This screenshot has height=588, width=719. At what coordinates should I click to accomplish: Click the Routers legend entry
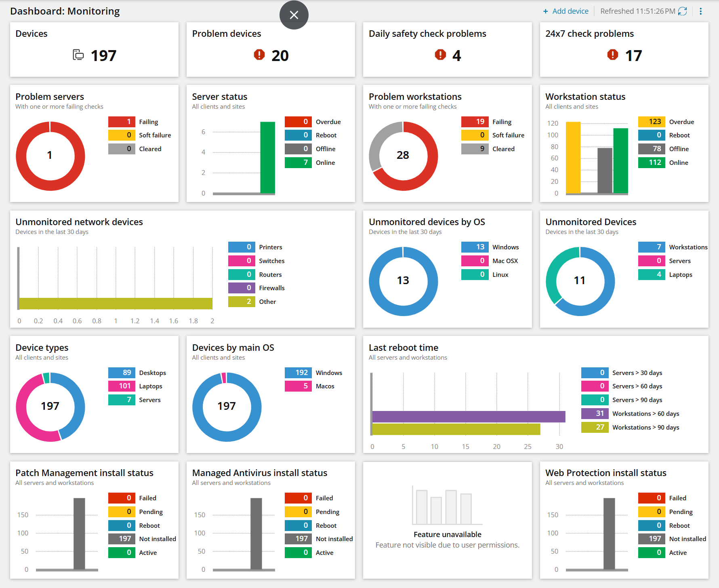pyautogui.click(x=255, y=274)
